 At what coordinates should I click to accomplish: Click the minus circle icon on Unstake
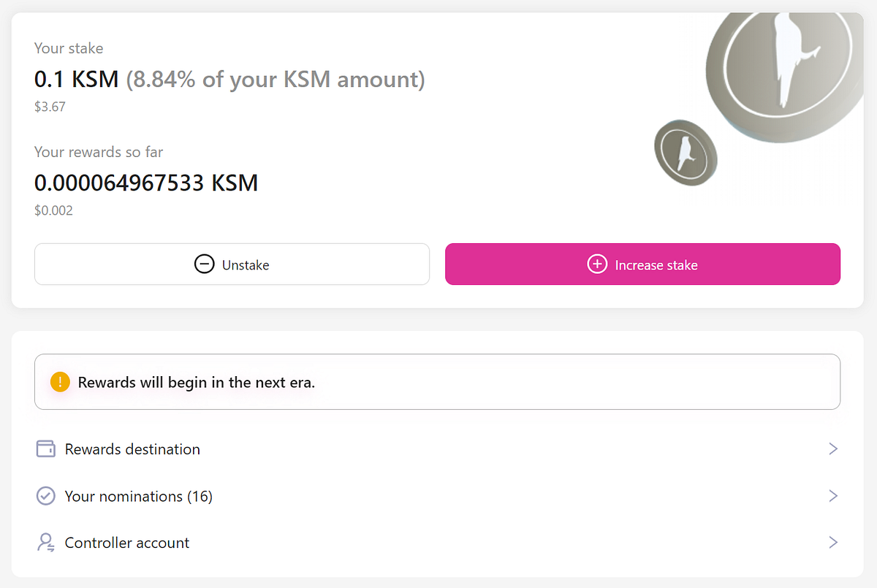(x=204, y=264)
